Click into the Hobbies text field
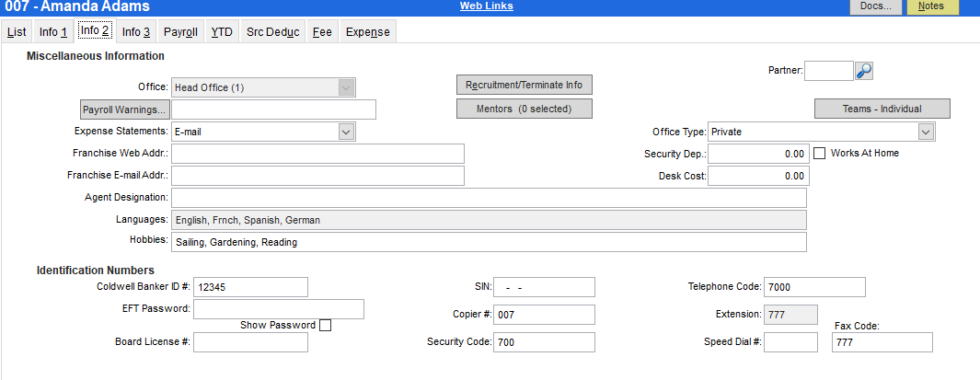 click(x=488, y=242)
